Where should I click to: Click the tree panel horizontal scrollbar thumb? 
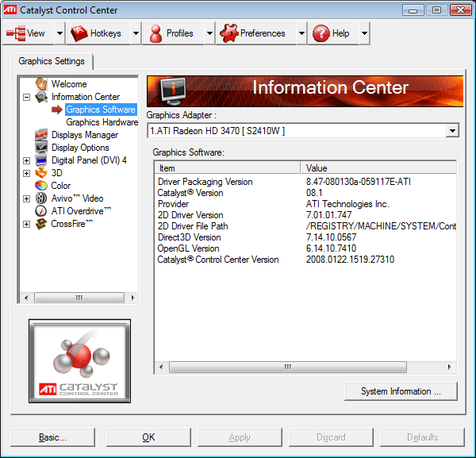pyautogui.click(x=79, y=298)
